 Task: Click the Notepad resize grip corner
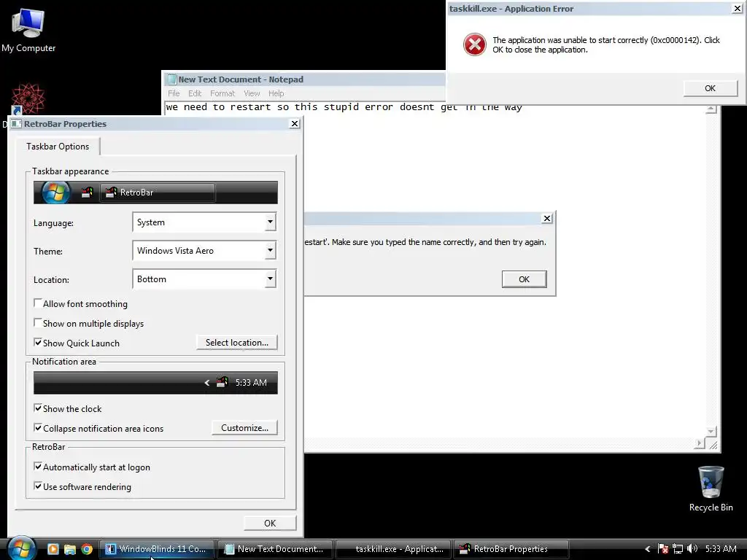pos(713,445)
